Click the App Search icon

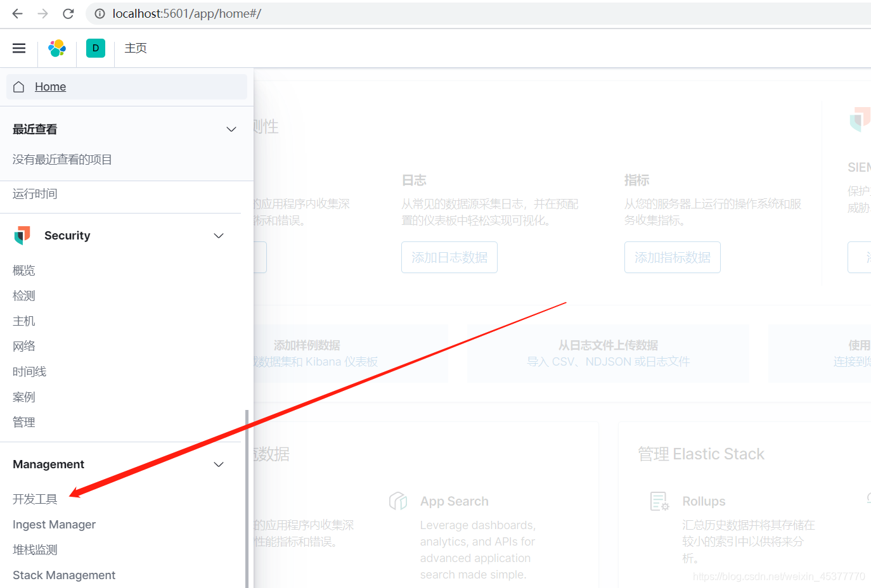tap(398, 501)
